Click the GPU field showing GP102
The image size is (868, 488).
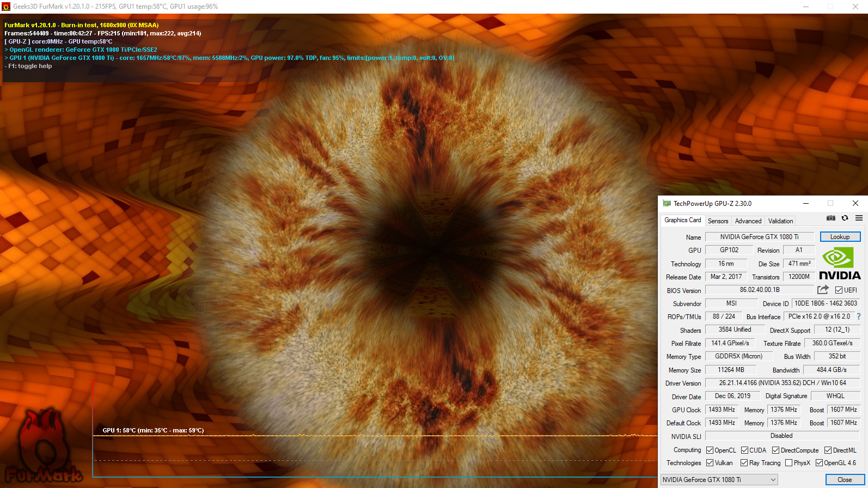tap(729, 250)
